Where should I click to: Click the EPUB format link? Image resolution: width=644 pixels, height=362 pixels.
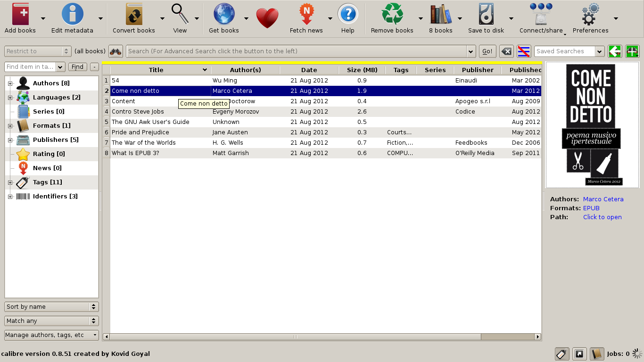coord(591,208)
